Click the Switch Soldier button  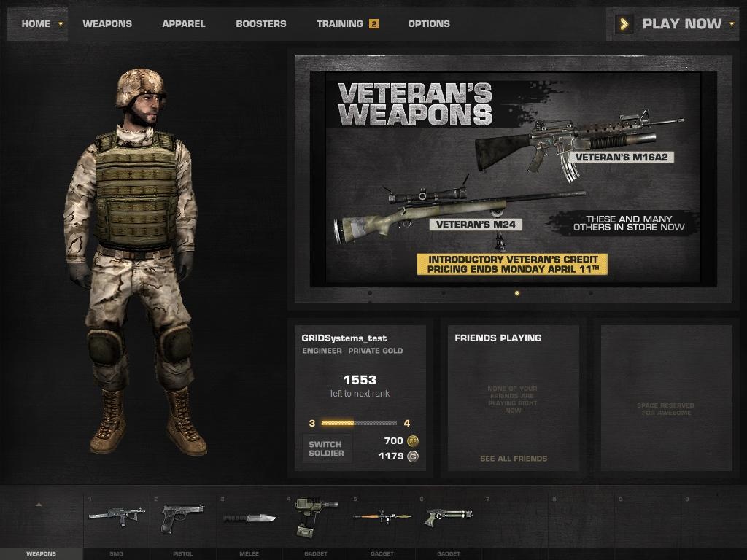tap(328, 448)
